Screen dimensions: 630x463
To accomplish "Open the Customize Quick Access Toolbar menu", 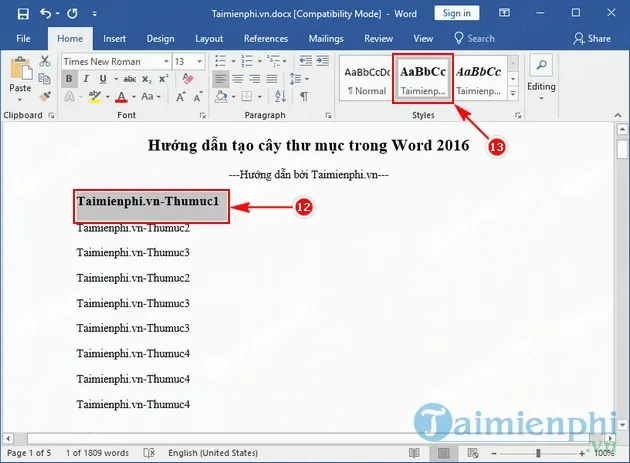I will [94, 14].
